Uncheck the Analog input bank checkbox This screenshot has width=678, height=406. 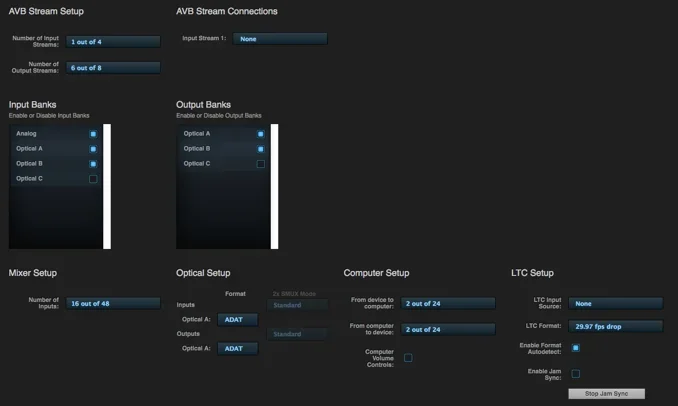pyautogui.click(x=93, y=134)
